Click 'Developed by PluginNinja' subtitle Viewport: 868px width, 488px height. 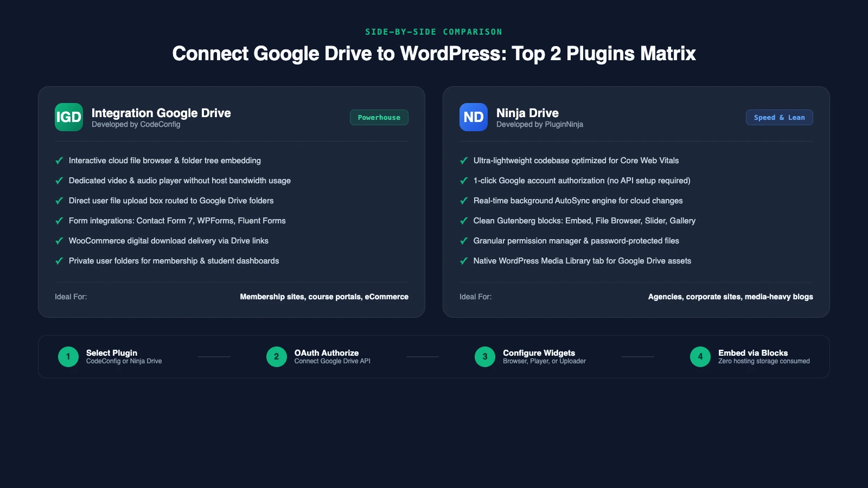540,125
